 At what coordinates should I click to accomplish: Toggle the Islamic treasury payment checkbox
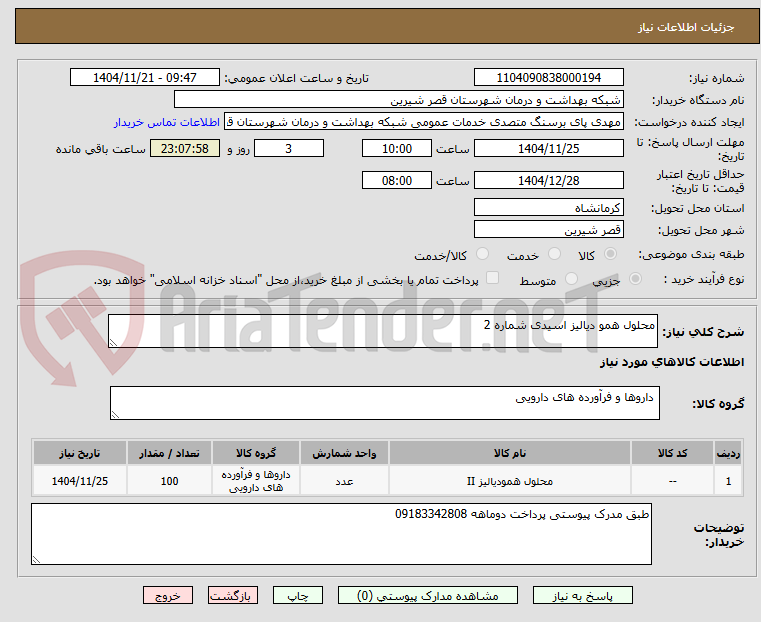[x=493, y=278]
